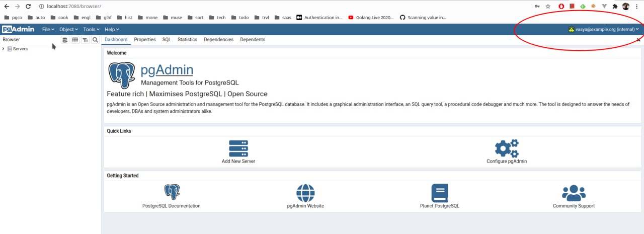The width and height of the screenshot is (644, 234).
Task: Click the PostgreSQL Documentation elephant icon
Action: click(172, 192)
